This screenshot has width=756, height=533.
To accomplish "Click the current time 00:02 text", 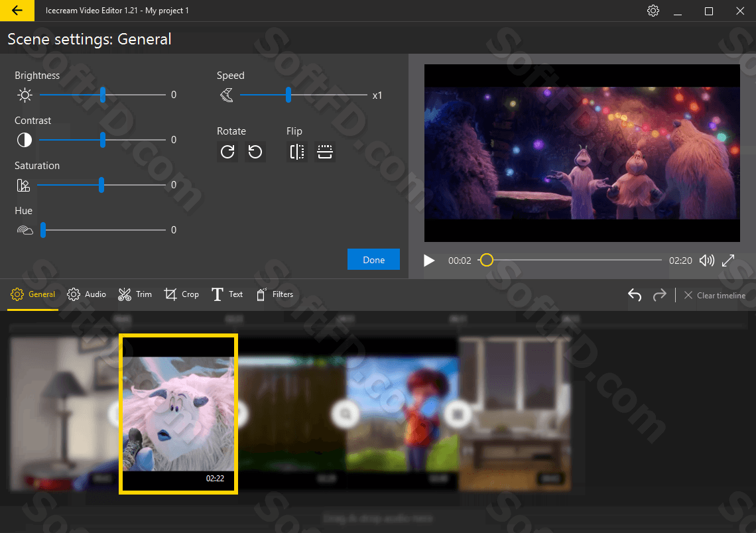I will [x=460, y=261].
